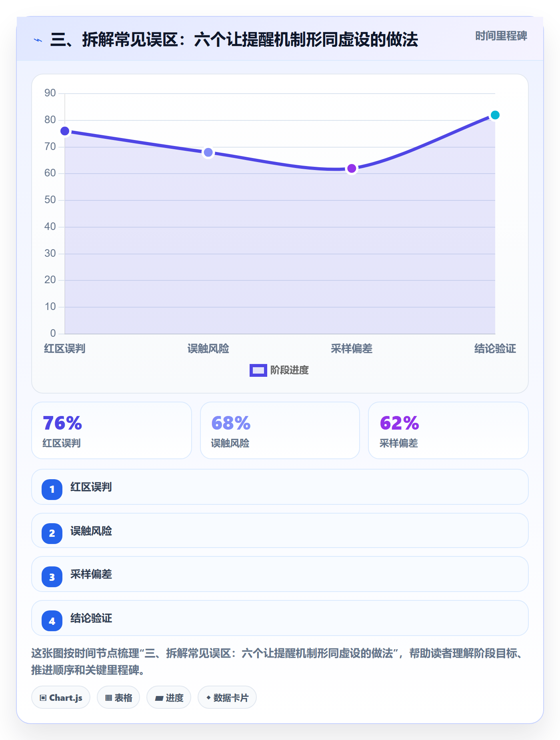Click the section title 三、拆解常见误区

234,40
